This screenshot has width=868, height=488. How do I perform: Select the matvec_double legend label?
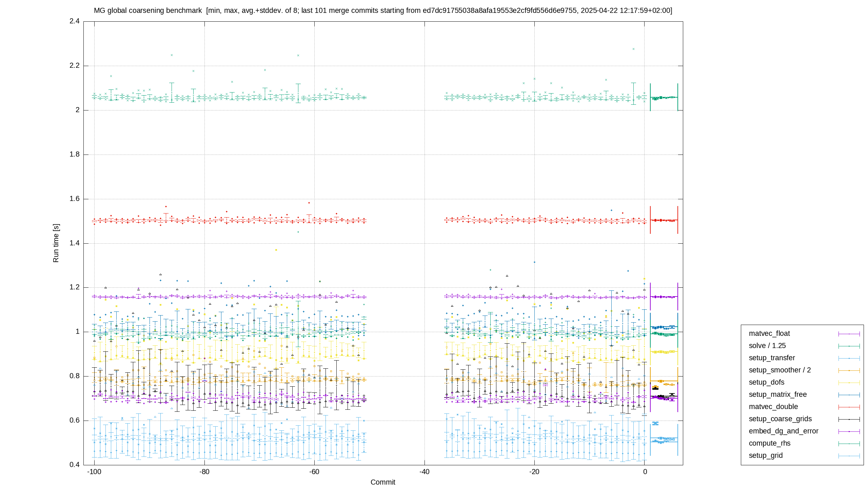point(773,407)
